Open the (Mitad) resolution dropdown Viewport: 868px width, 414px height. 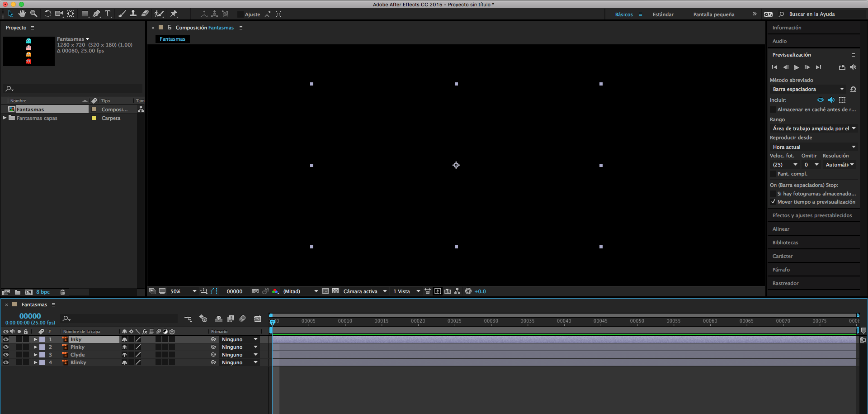tap(301, 291)
